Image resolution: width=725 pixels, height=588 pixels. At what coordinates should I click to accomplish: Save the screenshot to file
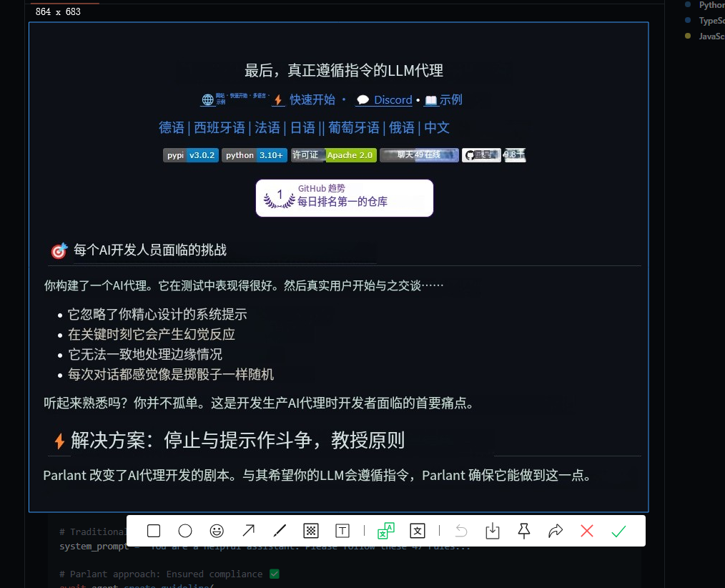493,531
